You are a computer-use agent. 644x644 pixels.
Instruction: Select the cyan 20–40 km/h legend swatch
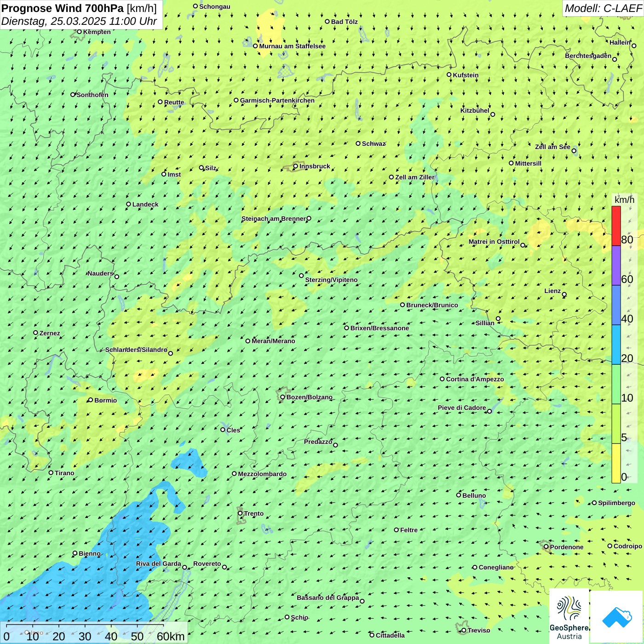(x=616, y=345)
